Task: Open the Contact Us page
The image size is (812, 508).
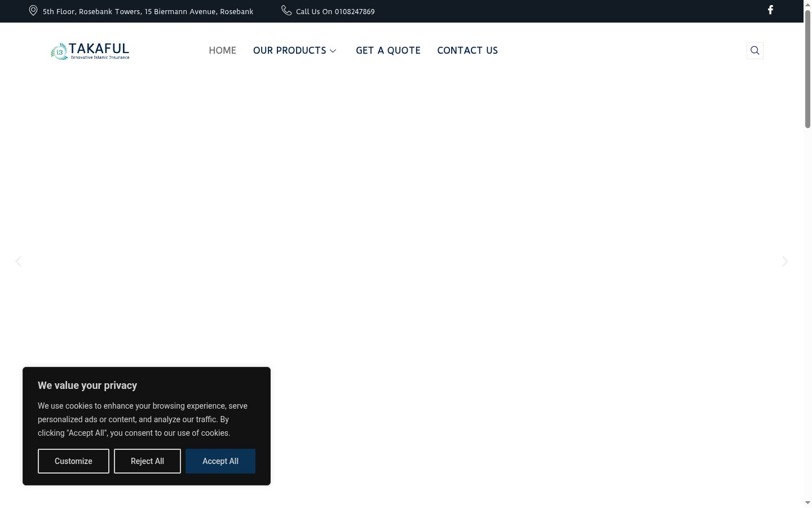Action: pos(467,50)
